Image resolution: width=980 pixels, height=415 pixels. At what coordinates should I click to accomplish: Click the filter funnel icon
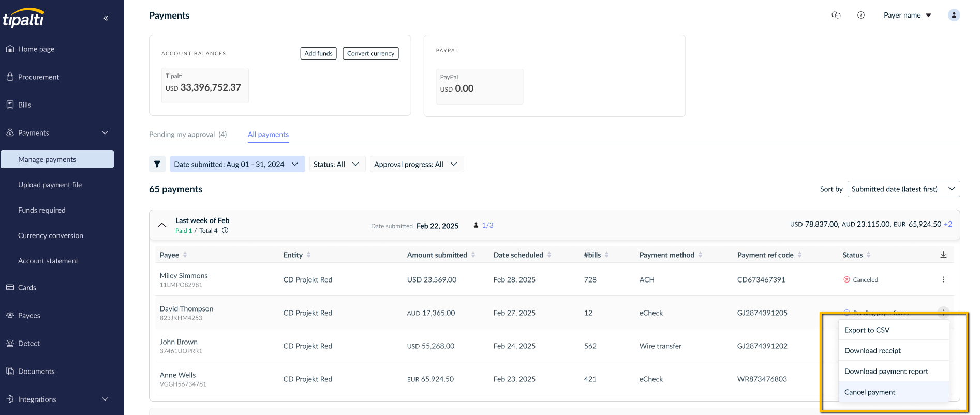pyautogui.click(x=157, y=164)
